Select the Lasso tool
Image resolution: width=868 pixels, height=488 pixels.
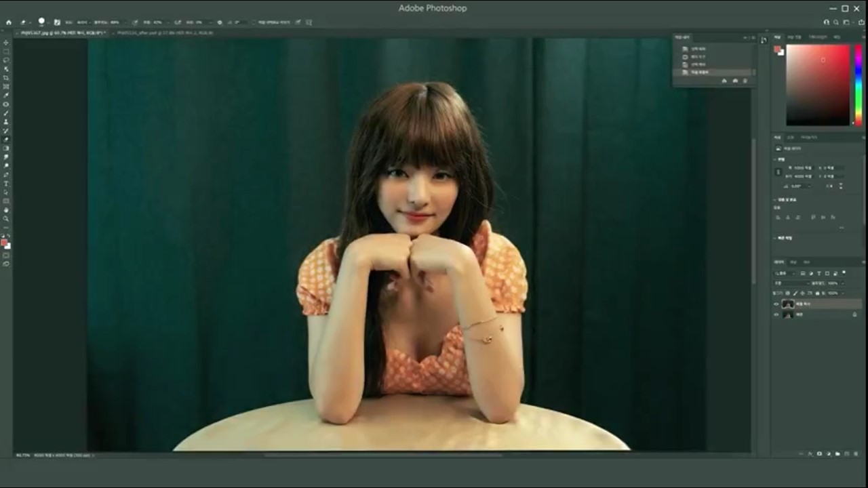coord(6,60)
